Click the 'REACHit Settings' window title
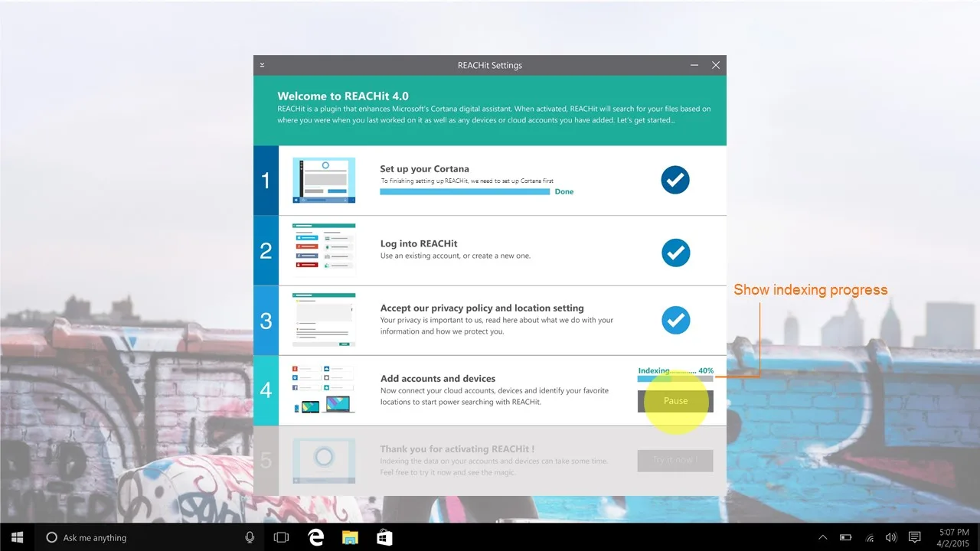The width and height of the screenshot is (980, 551). [490, 65]
